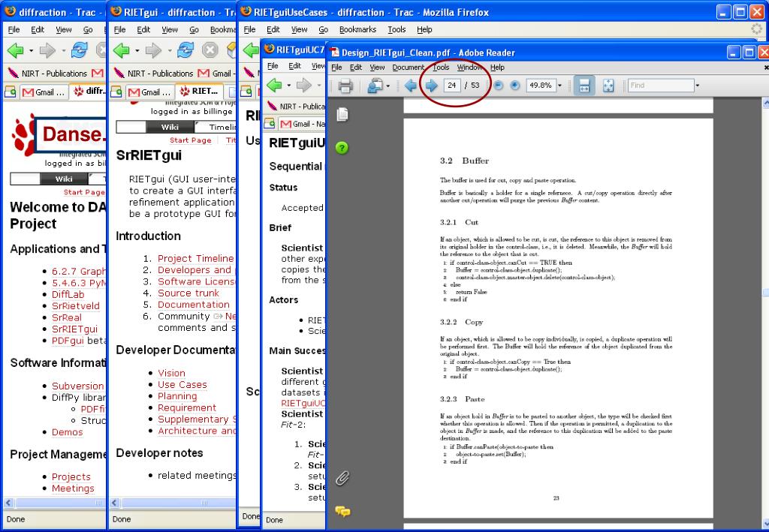The height and width of the screenshot is (532, 769).
Task: Open back-history dropdown in leftmost diffraction window
Action: tap(31, 50)
